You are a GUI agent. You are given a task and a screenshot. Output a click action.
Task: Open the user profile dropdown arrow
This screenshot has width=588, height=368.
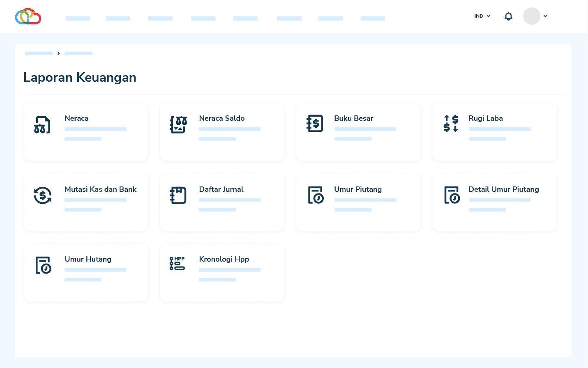point(545,16)
